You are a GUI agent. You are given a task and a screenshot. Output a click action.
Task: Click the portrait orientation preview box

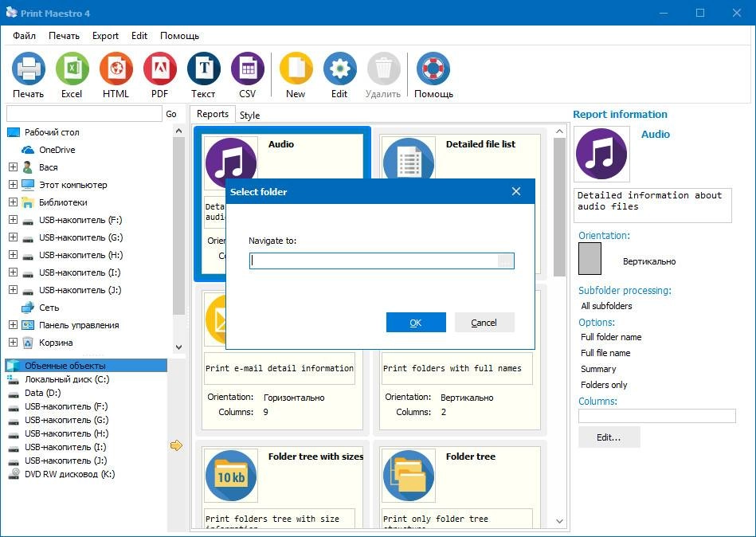(x=590, y=258)
